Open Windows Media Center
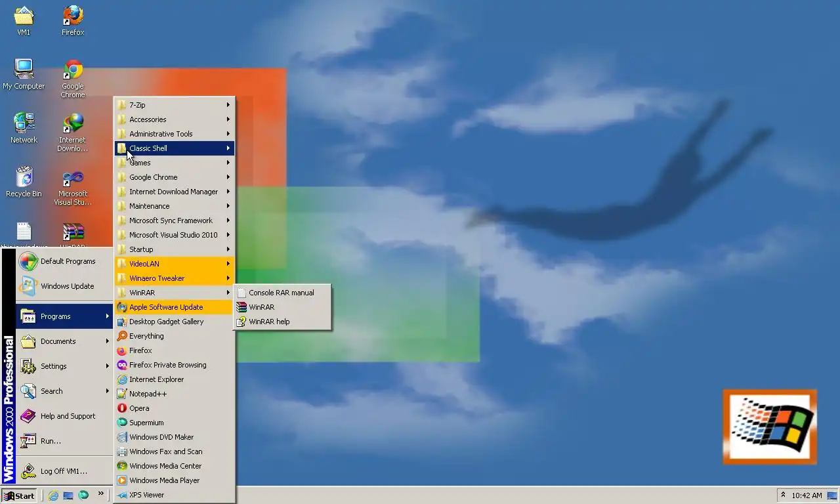 [174, 466]
